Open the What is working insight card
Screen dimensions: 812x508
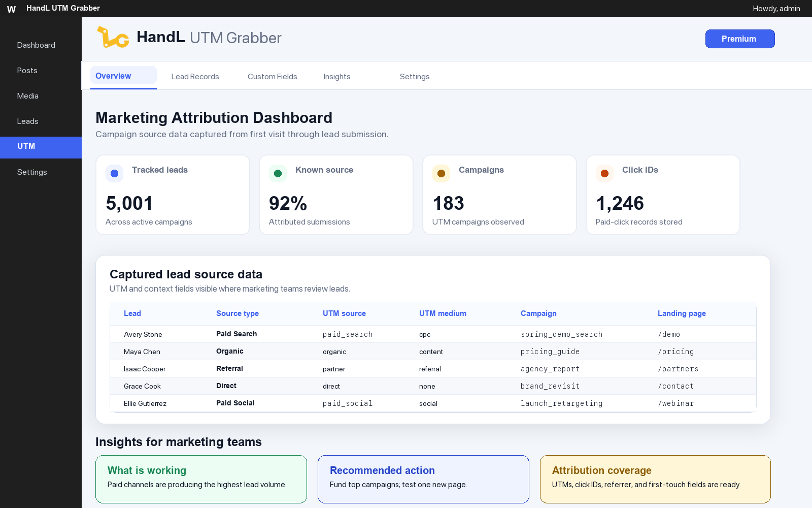[201, 479]
